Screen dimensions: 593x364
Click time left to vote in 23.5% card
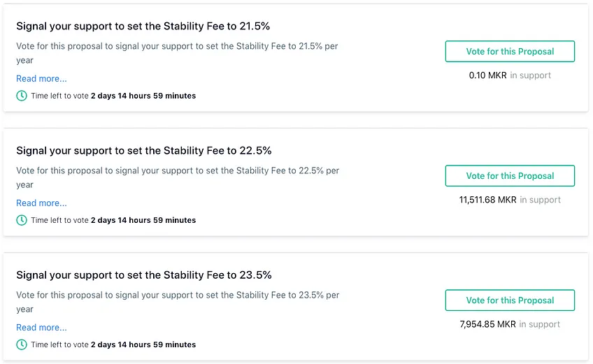point(113,344)
